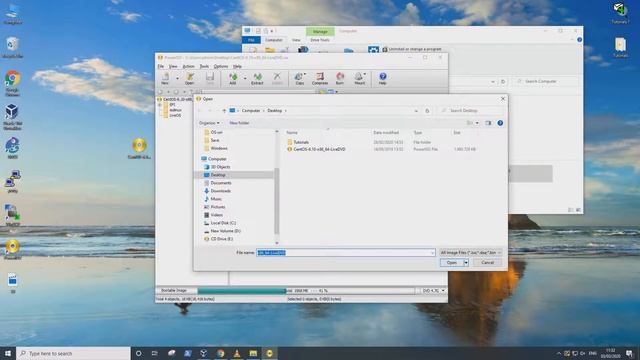Click the Add icon in PowerISO toolbar
Screen dimensions: 640x360
click(x=233, y=78)
